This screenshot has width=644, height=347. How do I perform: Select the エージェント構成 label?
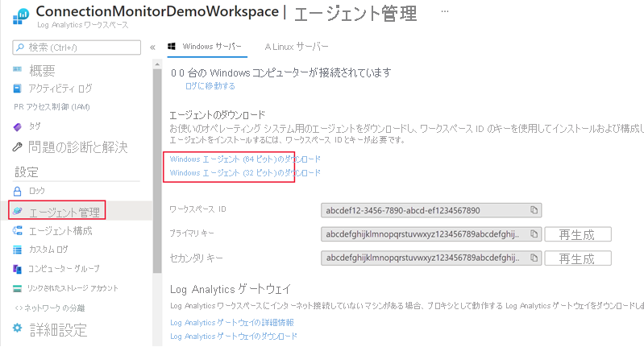click(60, 231)
